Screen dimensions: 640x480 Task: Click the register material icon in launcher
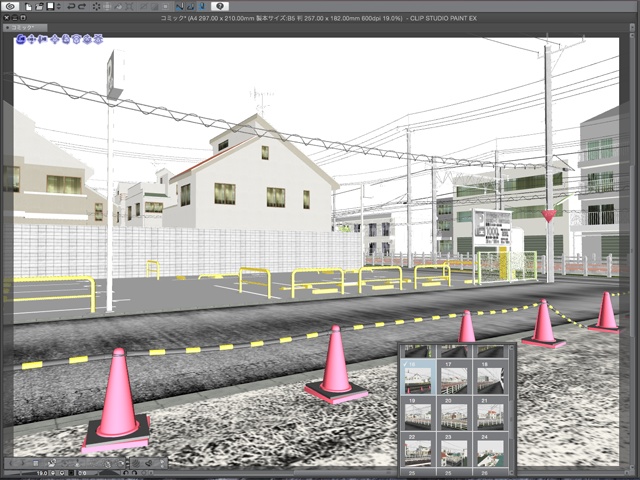pos(149,463)
